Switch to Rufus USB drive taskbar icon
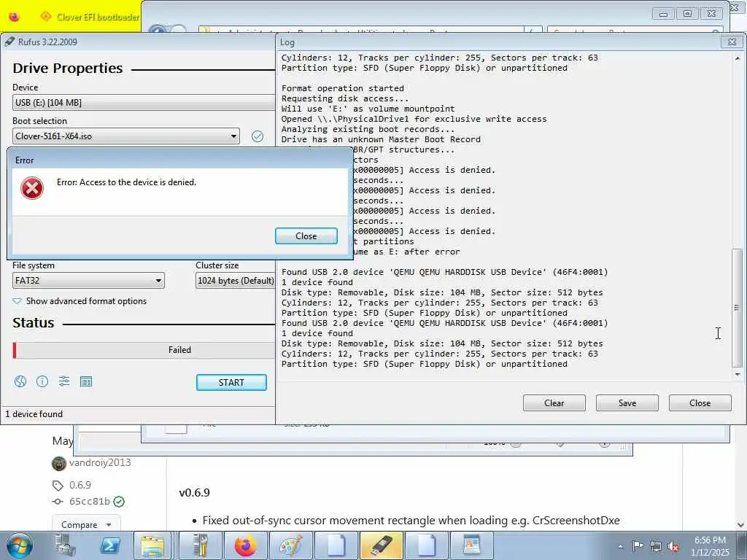The height and width of the screenshot is (560, 747). pyautogui.click(x=381, y=545)
